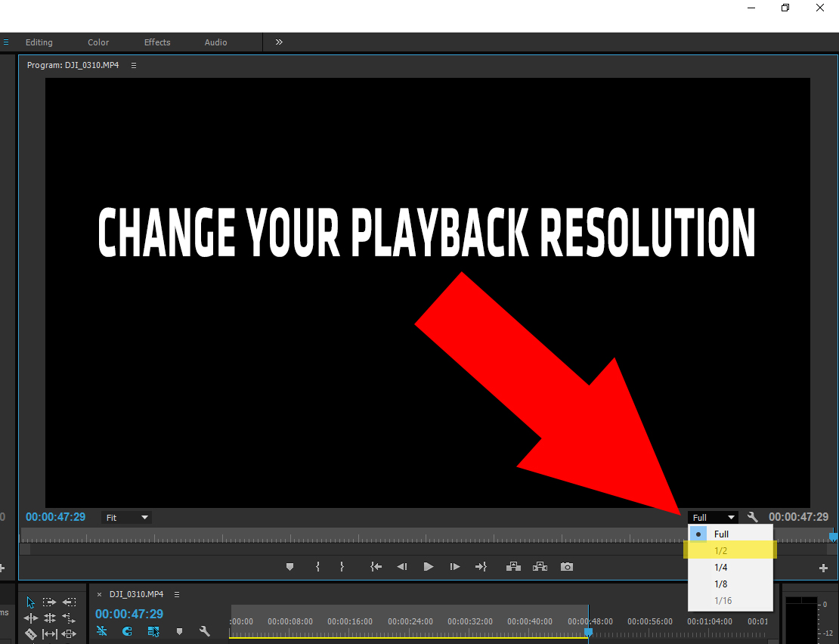
Task: Select the Rate Stretch tool
Action: click(69, 618)
